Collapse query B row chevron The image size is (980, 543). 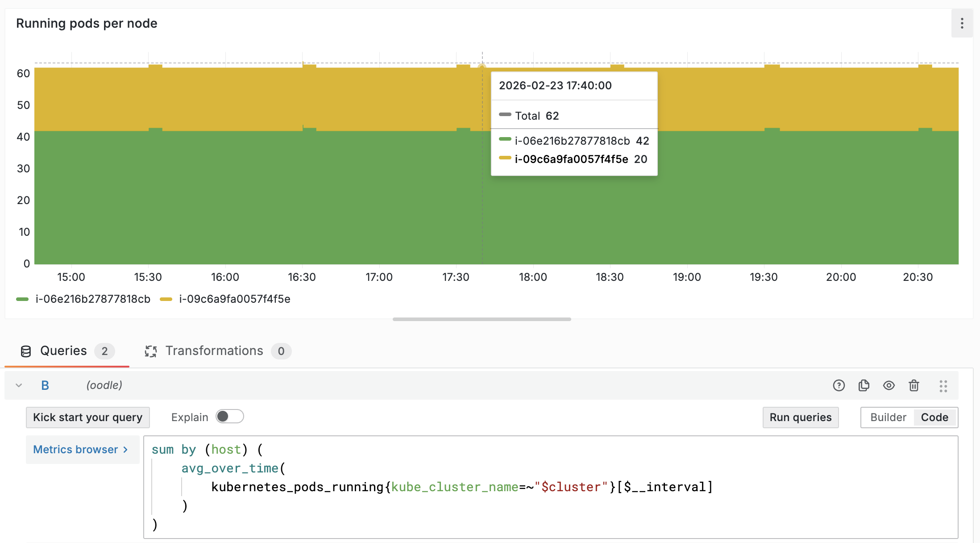[19, 385]
